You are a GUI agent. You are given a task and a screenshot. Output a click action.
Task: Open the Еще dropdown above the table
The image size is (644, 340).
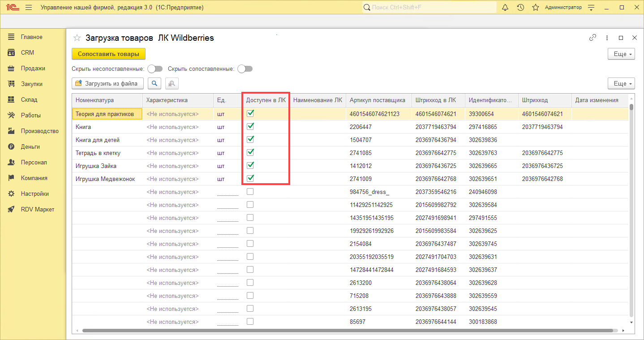pos(621,83)
